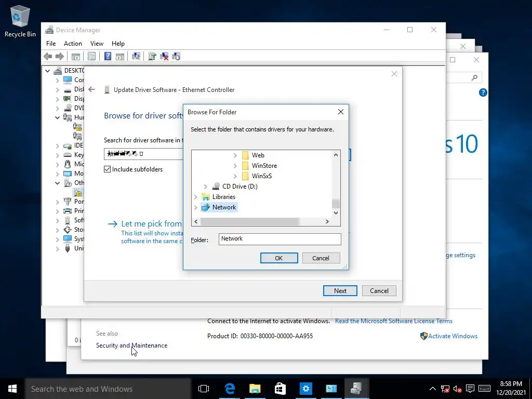Viewport: 532px width, 399px height.
Task: Click Cancel in Browse For Folder dialog
Action: click(321, 258)
